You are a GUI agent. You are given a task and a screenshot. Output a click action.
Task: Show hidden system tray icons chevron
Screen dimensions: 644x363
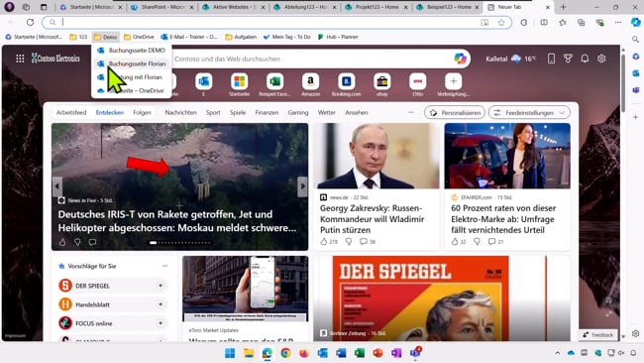(558, 353)
